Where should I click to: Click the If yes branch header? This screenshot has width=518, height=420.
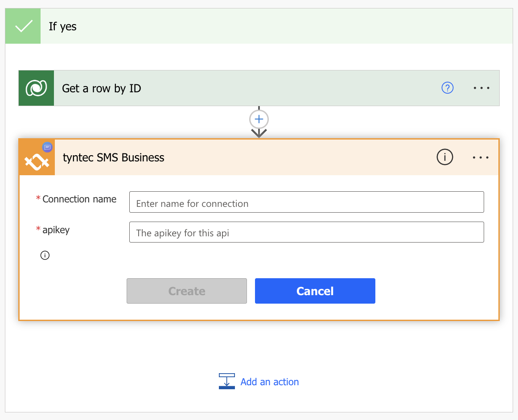(259, 26)
